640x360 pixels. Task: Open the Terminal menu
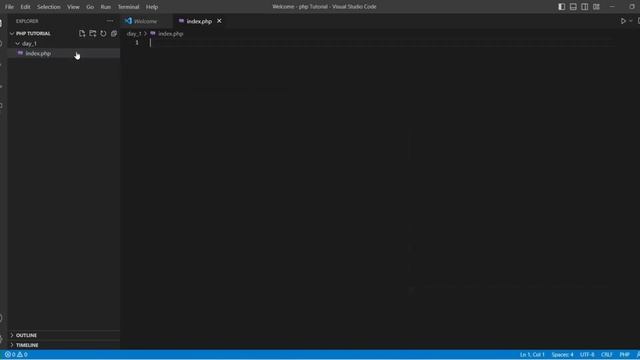(x=129, y=7)
